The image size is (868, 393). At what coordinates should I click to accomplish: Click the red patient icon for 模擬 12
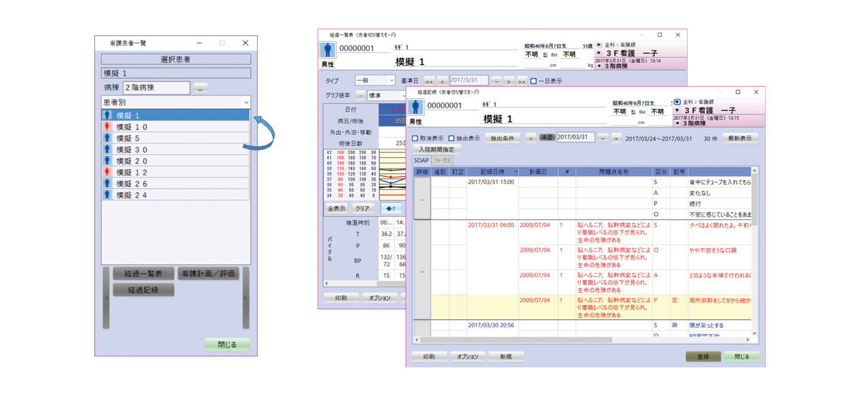click(107, 172)
